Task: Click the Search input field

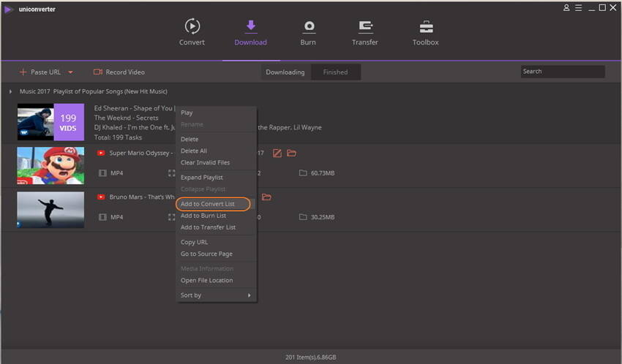Action: tap(563, 72)
